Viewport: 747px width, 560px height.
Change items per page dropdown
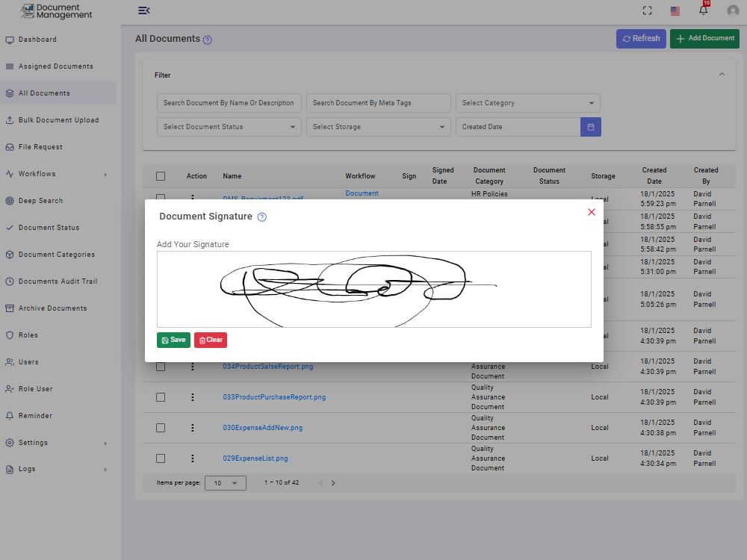pos(226,483)
